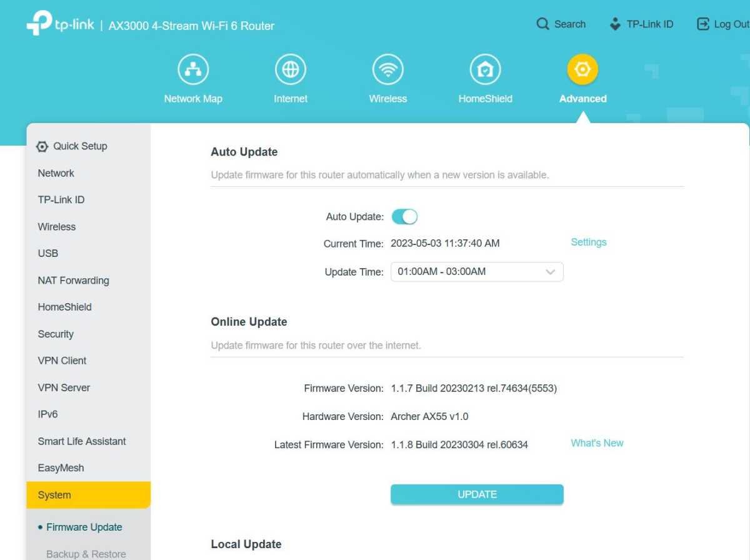Image resolution: width=750 pixels, height=560 pixels.
Task: Open the HomeShield icon
Action: coord(486,70)
